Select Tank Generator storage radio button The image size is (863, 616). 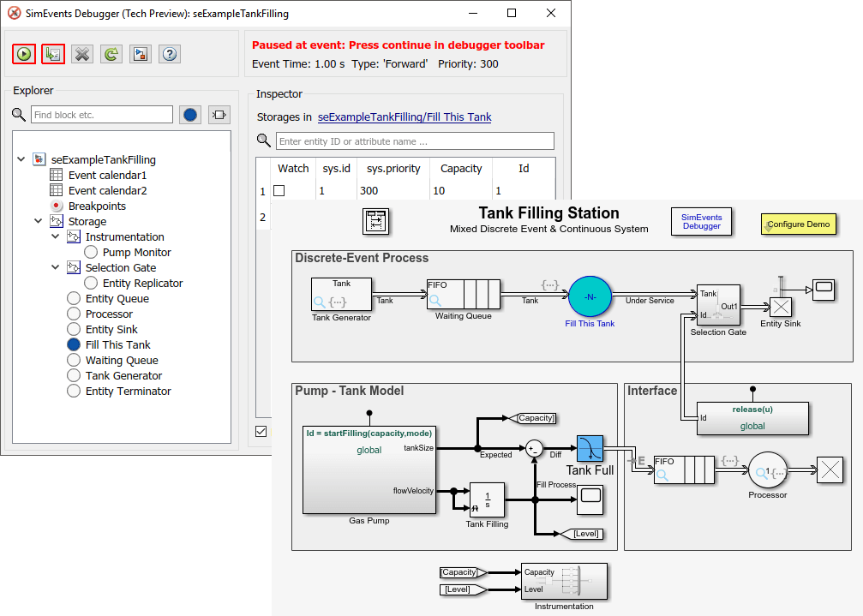[x=74, y=375]
